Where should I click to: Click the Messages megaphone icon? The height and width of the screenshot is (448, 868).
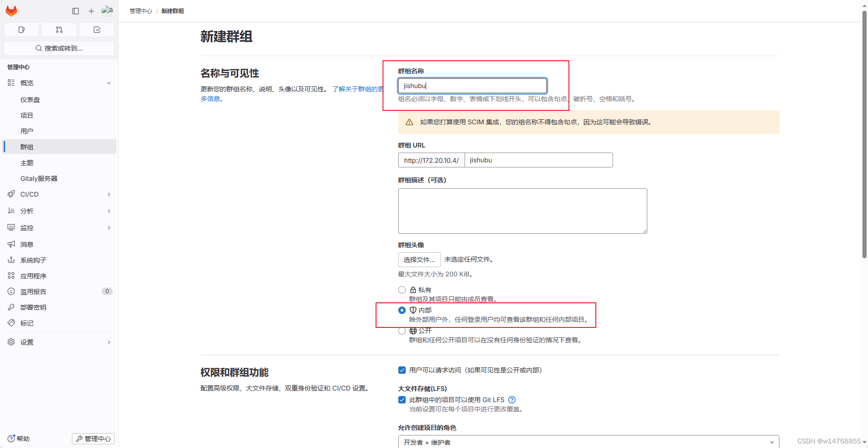(x=11, y=244)
